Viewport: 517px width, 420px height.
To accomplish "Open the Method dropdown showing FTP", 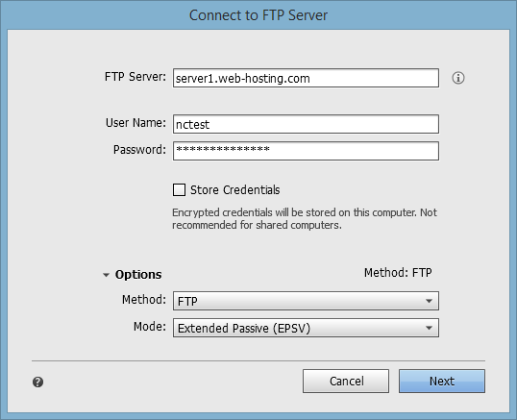I will coord(306,301).
